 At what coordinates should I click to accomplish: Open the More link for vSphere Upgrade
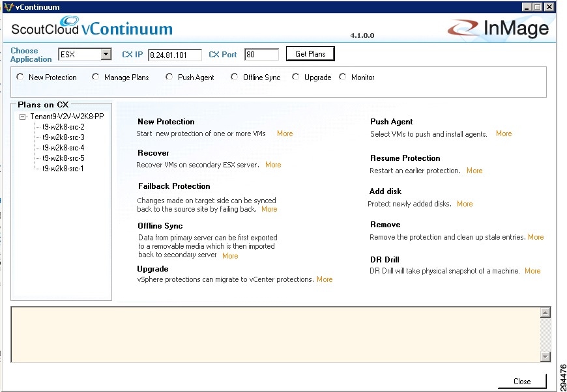pos(325,279)
